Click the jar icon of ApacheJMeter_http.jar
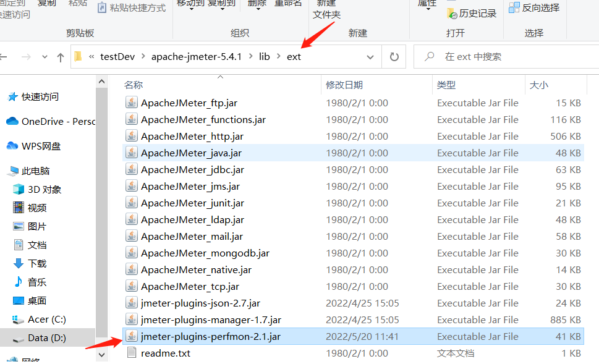This screenshot has width=599, height=364. point(132,136)
